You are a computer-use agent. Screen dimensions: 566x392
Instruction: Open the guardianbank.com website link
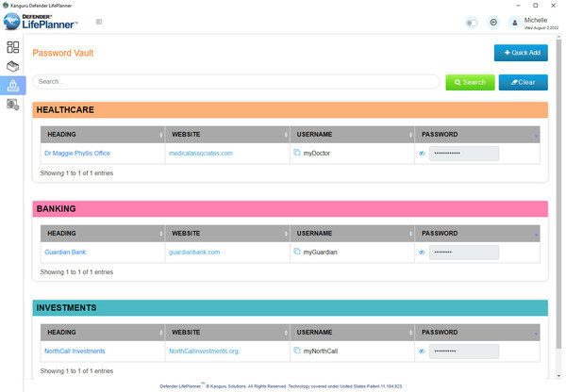point(194,253)
